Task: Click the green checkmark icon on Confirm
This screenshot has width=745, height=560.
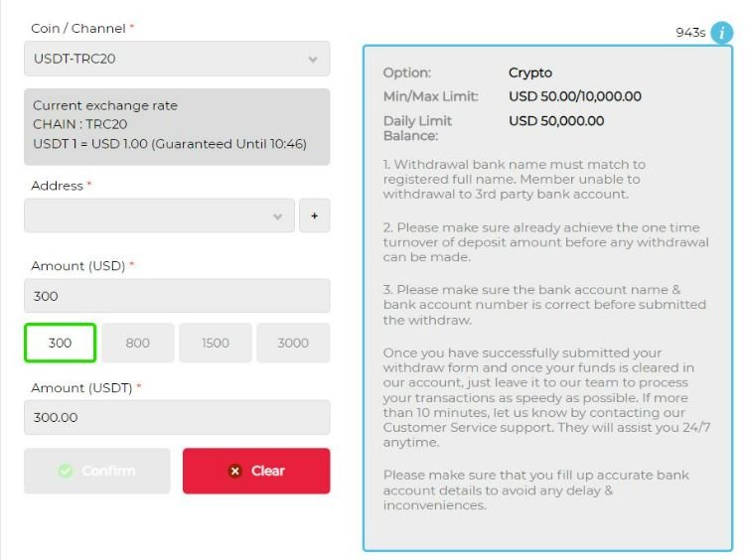Action: 67,471
